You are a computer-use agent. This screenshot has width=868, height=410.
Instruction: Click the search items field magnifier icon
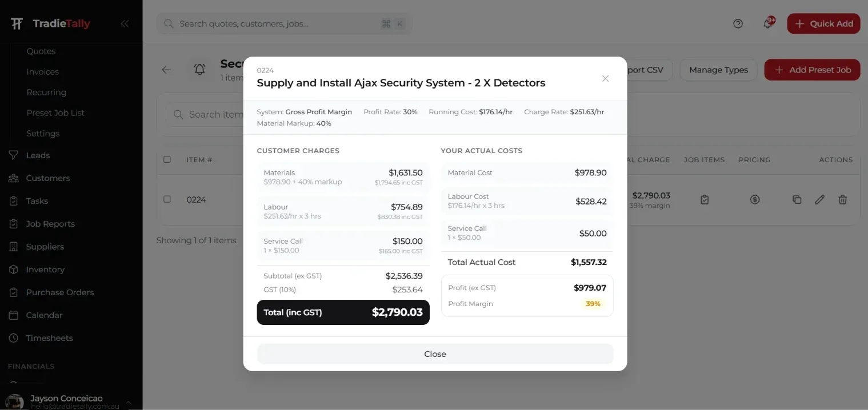click(178, 114)
